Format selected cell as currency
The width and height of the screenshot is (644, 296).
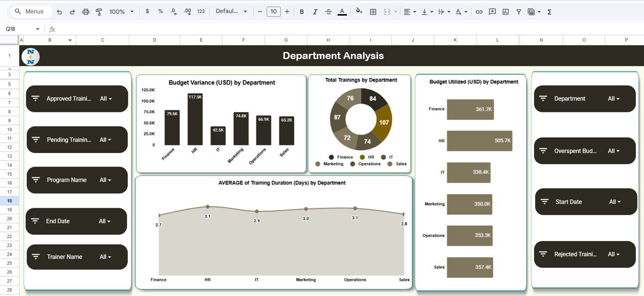(147, 11)
